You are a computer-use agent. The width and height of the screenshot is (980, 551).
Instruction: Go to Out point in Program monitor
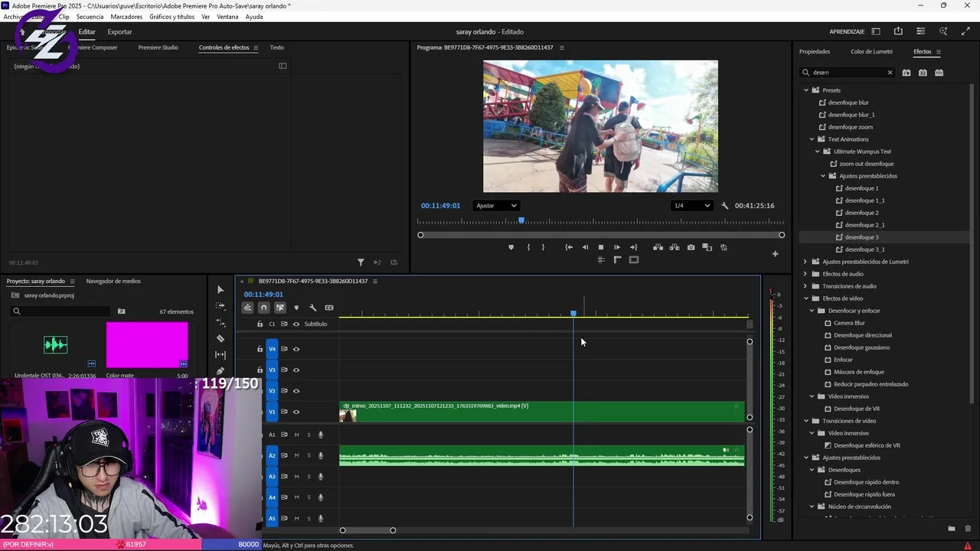633,247
